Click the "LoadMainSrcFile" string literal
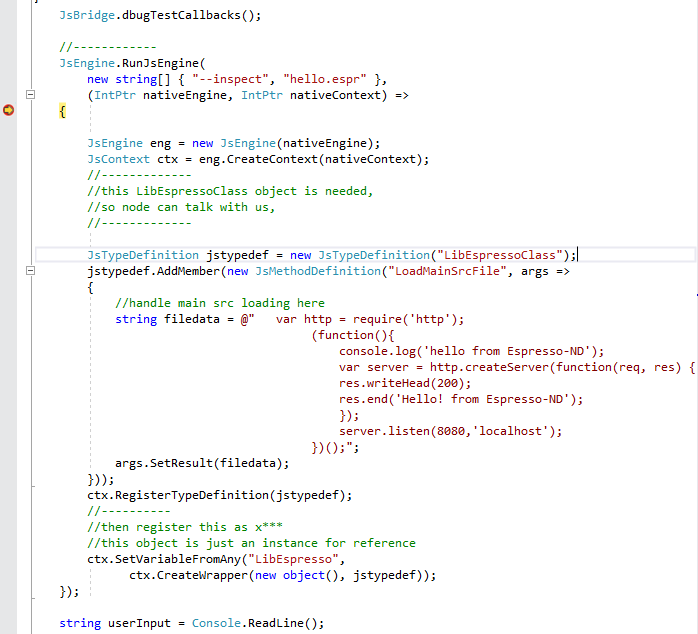 (x=447, y=271)
